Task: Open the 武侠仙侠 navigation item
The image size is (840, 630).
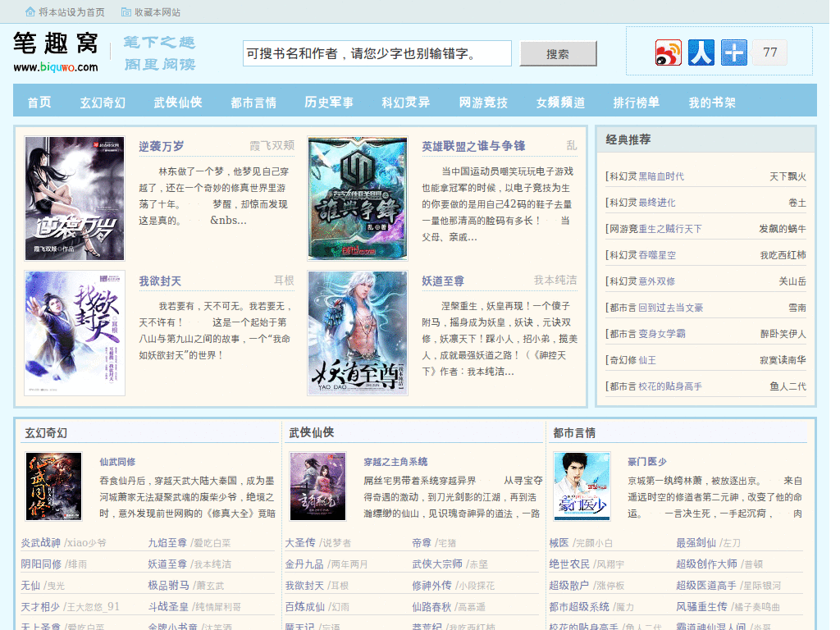Action: (178, 103)
